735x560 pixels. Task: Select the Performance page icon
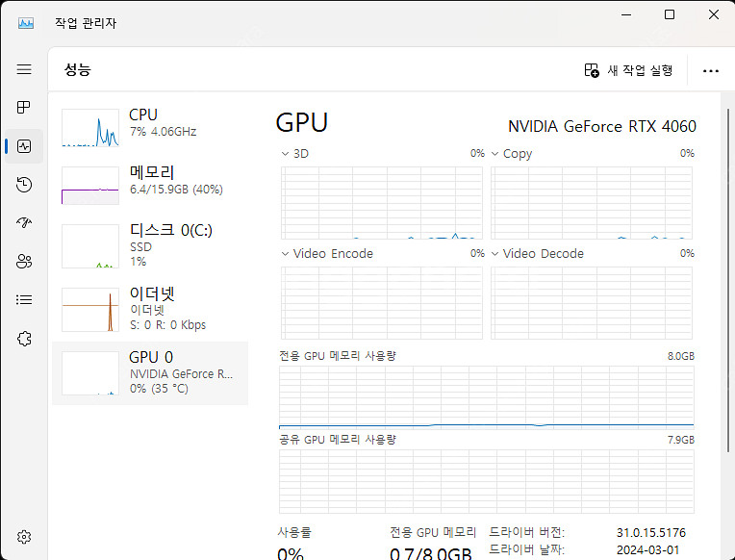24,146
